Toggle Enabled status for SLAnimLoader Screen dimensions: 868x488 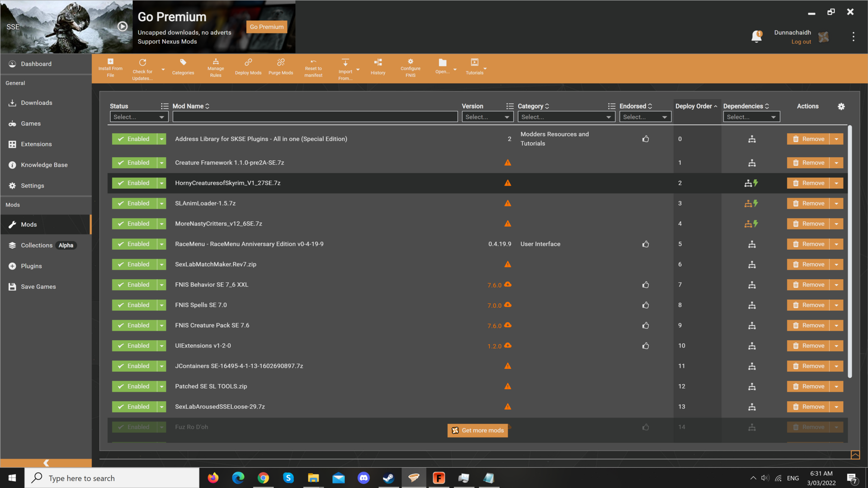point(134,203)
